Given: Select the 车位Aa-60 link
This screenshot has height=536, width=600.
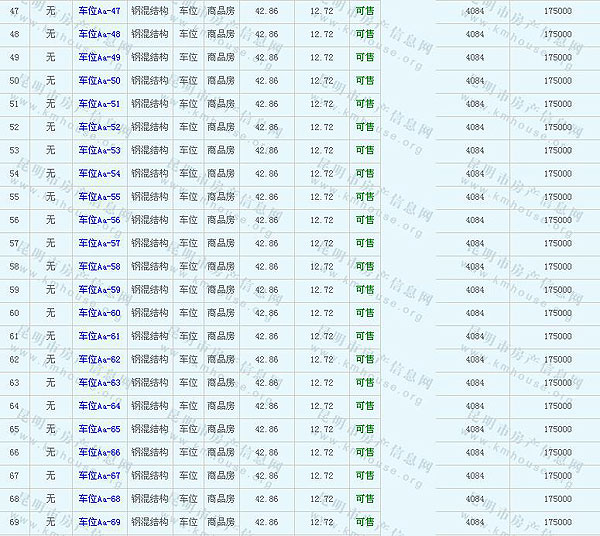Looking at the screenshot, I should pos(99,313).
